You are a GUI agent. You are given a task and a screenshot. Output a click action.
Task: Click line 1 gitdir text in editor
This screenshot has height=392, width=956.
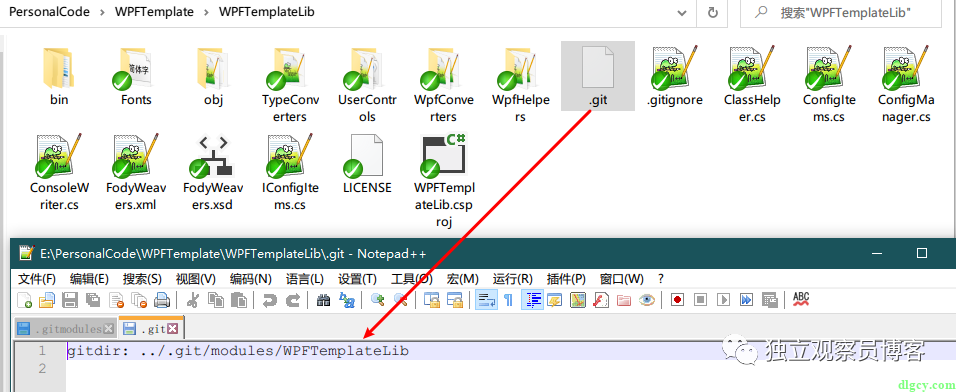tap(238, 351)
